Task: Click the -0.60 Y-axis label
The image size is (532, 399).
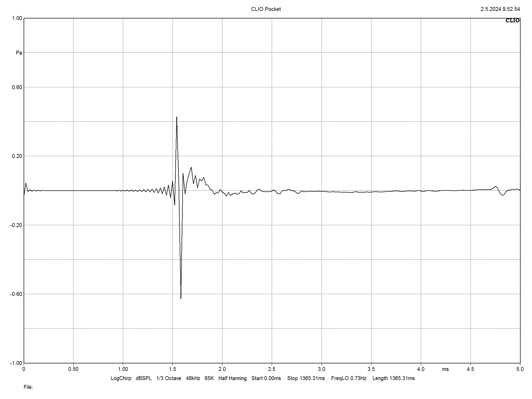Action: click(x=16, y=294)
